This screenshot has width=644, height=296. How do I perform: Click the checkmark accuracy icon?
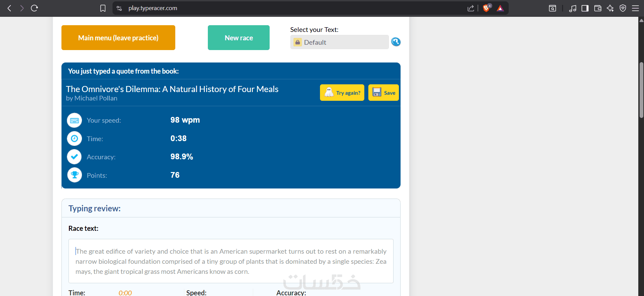[74, 157]
